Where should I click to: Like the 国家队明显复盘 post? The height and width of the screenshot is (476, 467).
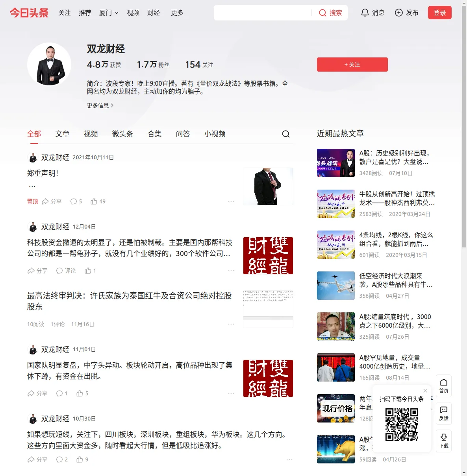[82, 393]
